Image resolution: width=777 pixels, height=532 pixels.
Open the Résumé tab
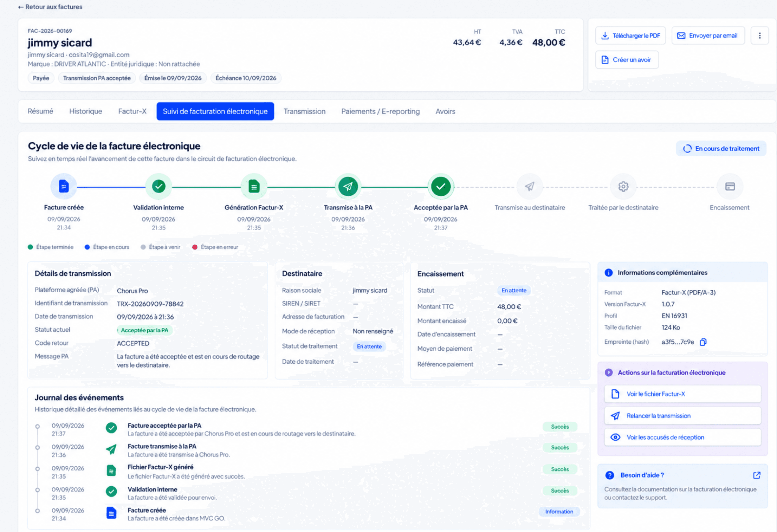(x=40, y=111)
